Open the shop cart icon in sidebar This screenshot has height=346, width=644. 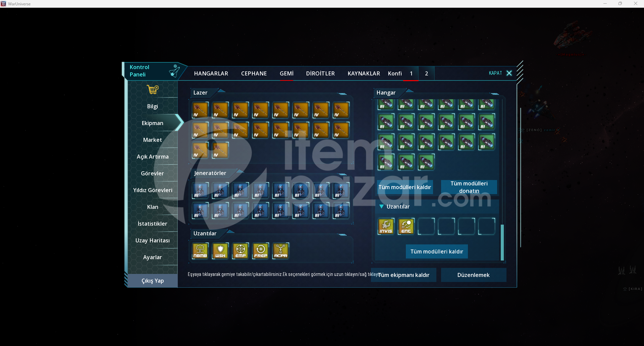153,90
